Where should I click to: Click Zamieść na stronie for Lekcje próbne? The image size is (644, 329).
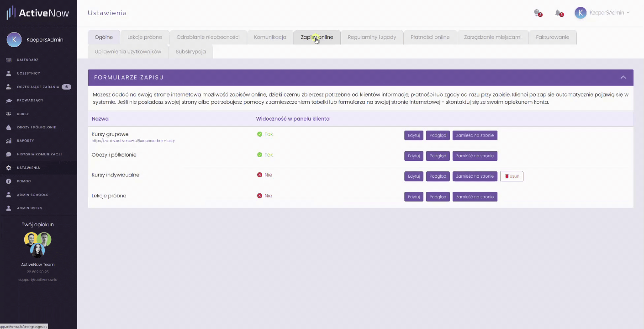click(x=475, y=197)
